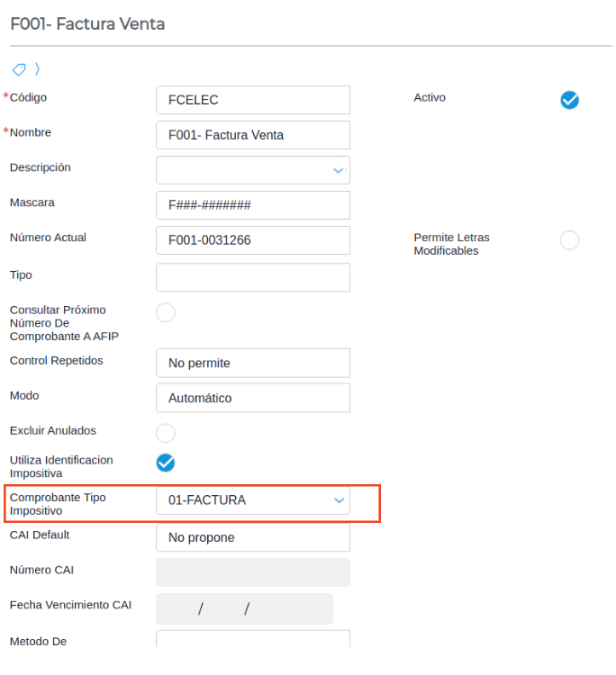Viewport: 616px width, 675px height.
Task: Click the chevron beside the tag icon
Action: 37,69
